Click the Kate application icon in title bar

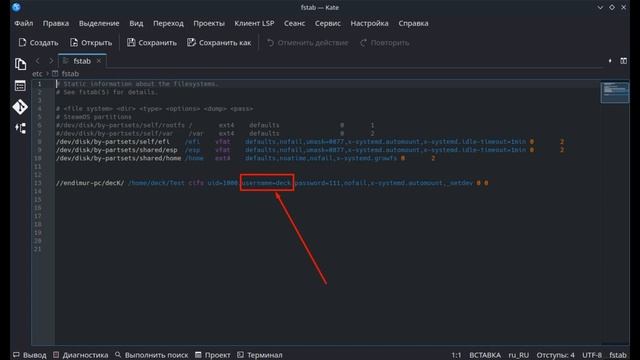(16, 7)
